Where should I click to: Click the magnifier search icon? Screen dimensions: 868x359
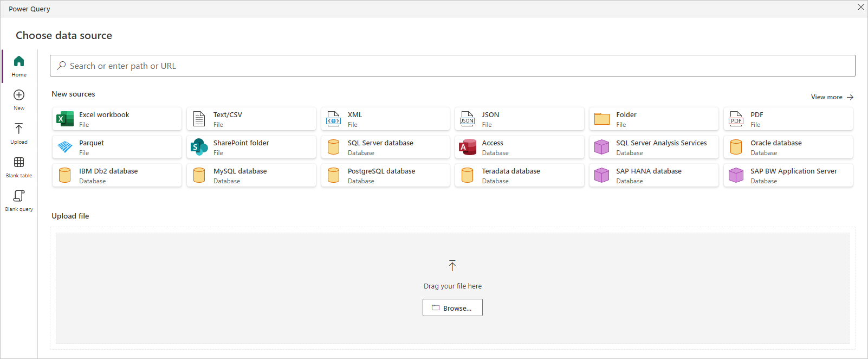[62, 66]
